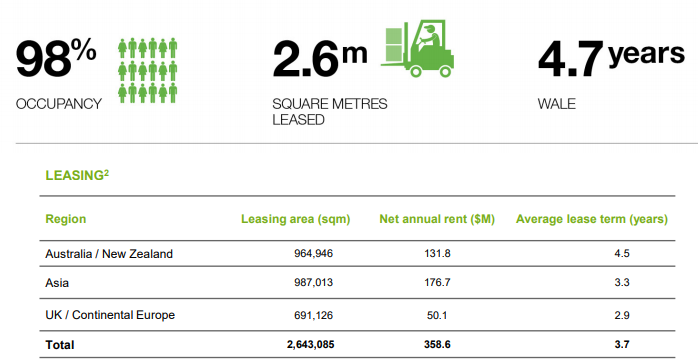Click the green forklift icon
This screenshot has width=698, height=360.
pos(418,49)
